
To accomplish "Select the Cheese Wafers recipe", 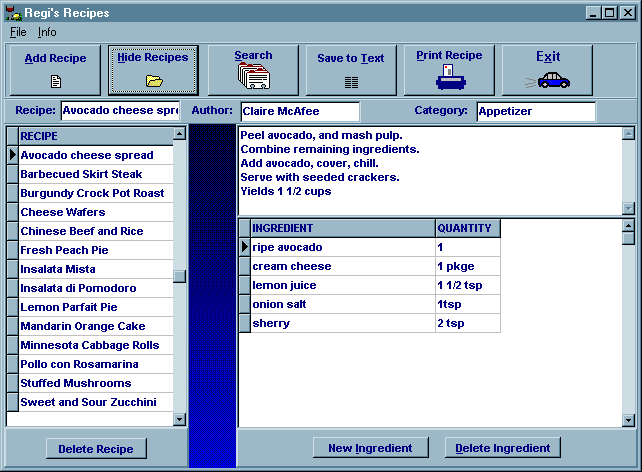I will click(96, 212).
